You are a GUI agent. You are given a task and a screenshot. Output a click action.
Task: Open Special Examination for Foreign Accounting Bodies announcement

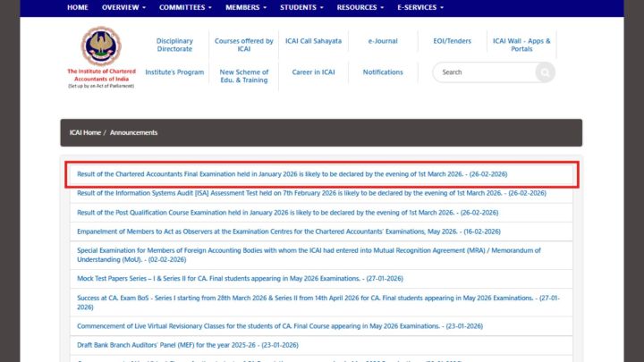(309, 255)
